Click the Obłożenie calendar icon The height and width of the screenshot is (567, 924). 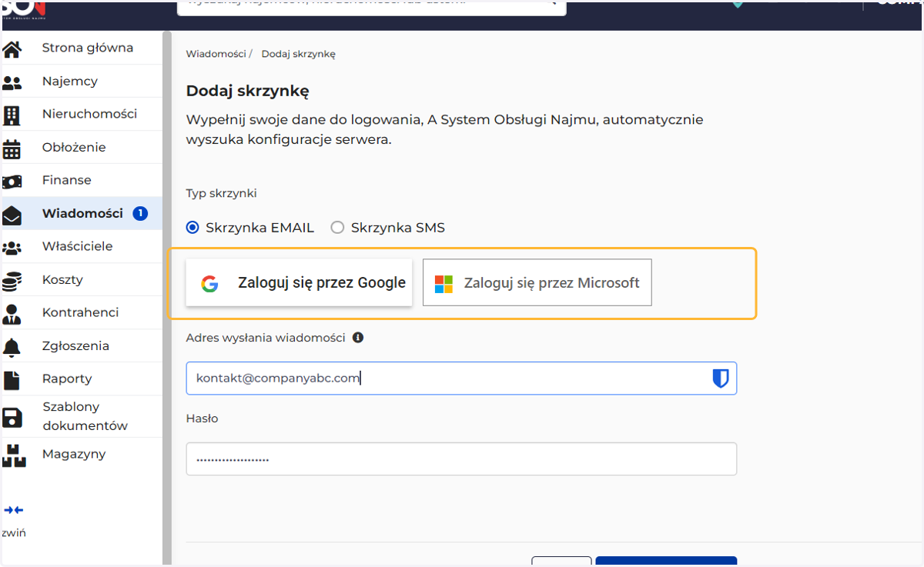(12, 148)
